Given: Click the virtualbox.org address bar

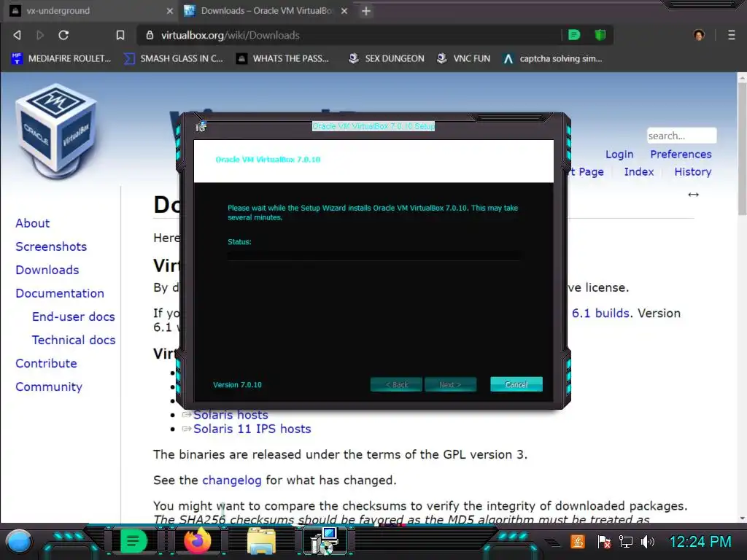Looking at the screenshot, I should [x=350, y=35].
